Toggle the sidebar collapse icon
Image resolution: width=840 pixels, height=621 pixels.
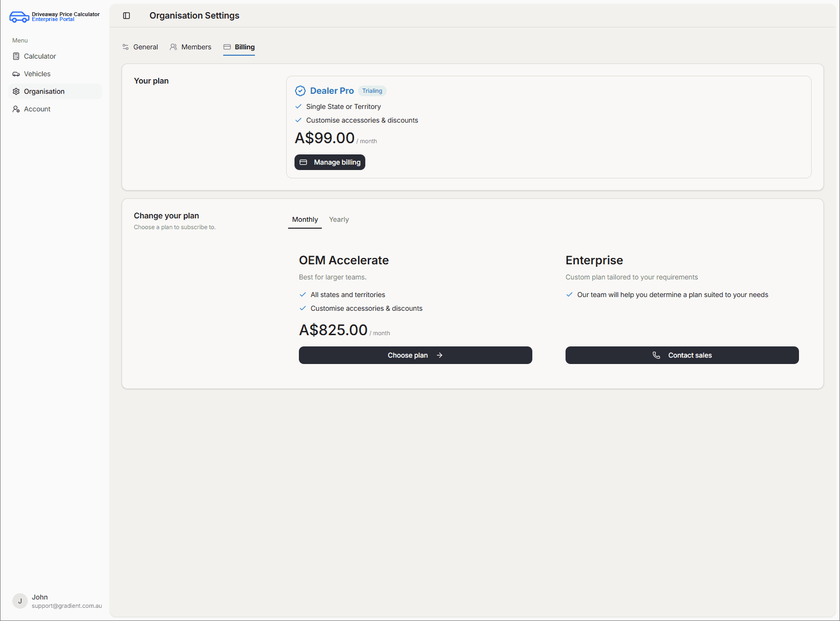pyautogui.click(x=126, y=16)
